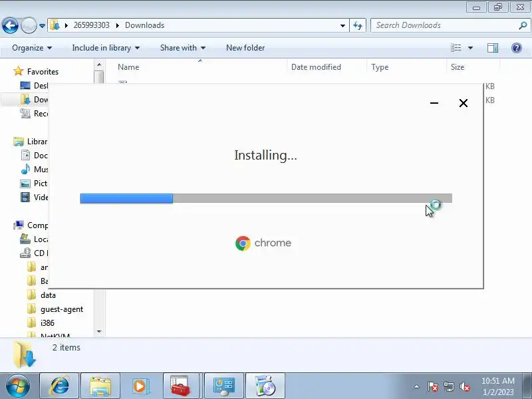Open network status tray icon

click(x=449, y=386)
